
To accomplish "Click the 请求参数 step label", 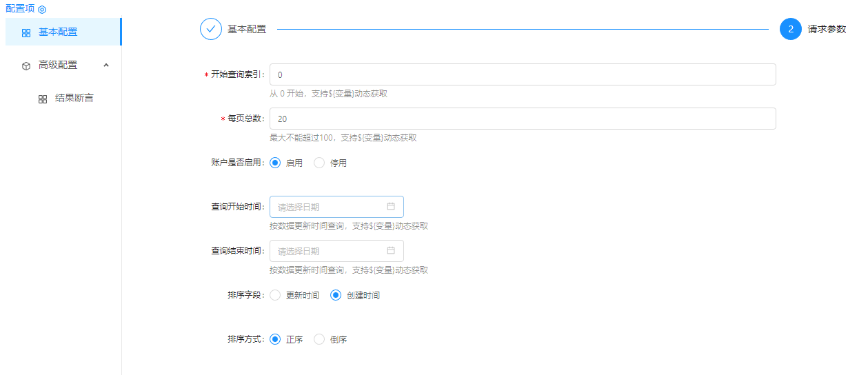I will pyautogui.click(x=827, y=29).
